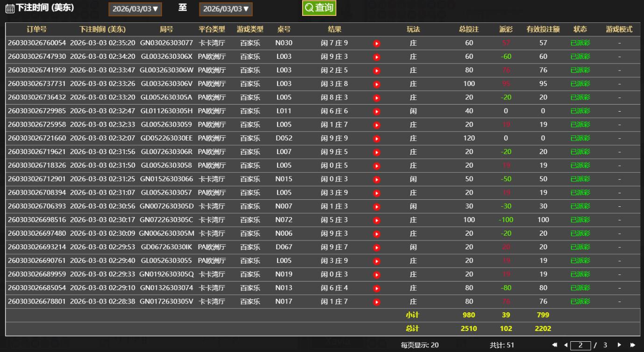The image size is (644, 352).
Task: Click the 总投注 column header
Action: click(x=469, y=29)
